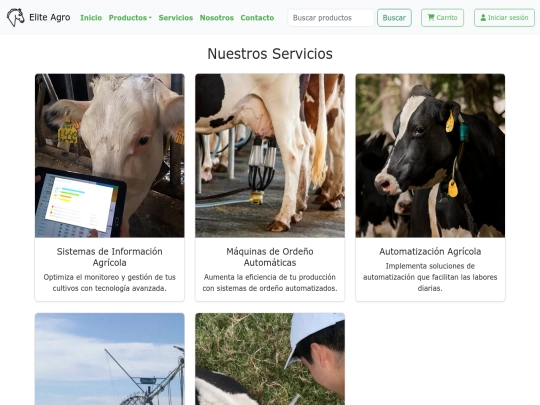The width and height of the screenshot is (540, 405).
Task: Select the veterinarian with cow photo
Action: click(x=270, y=359)
